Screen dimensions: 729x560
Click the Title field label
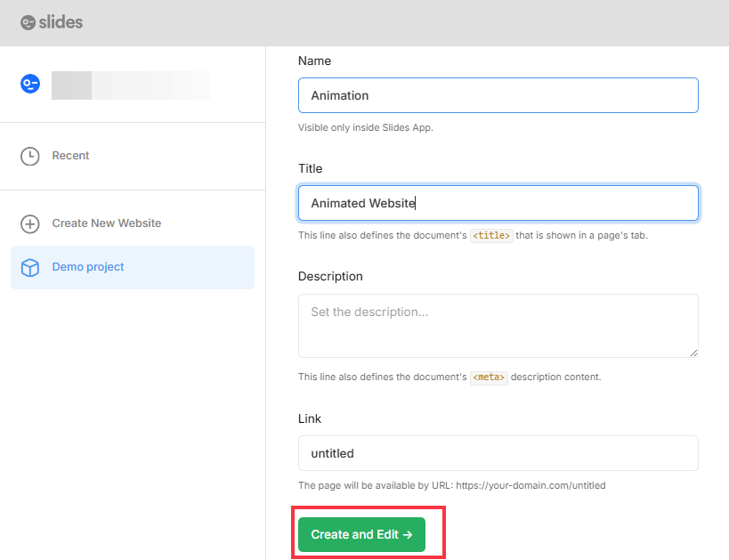[310, 168]
